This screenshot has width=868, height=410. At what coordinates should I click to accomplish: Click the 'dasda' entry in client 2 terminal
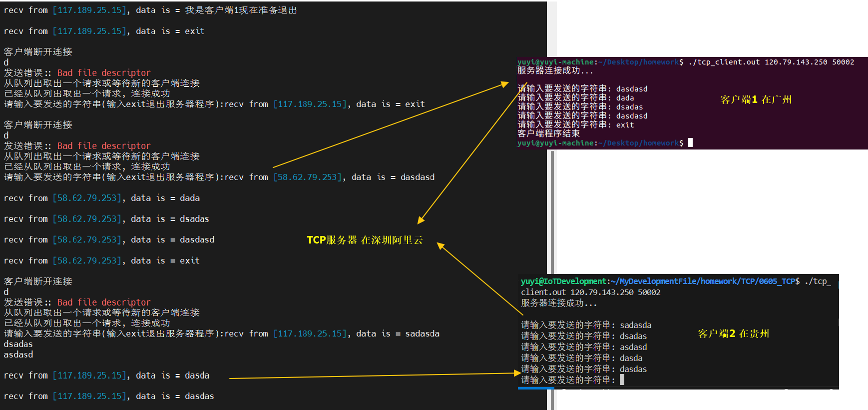[631, 358]
